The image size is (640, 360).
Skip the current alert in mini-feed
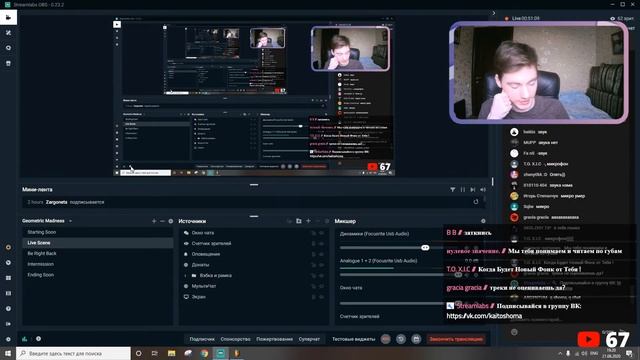(473, 189)
